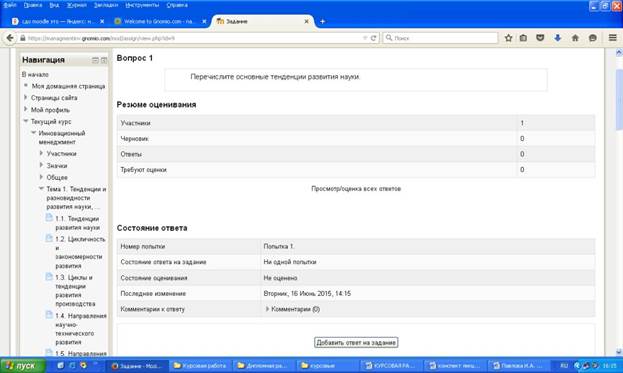Open the chat bubble icon in the toolbar
The height and width of the screenshot is (373, 623).
[x=593, y=38]
